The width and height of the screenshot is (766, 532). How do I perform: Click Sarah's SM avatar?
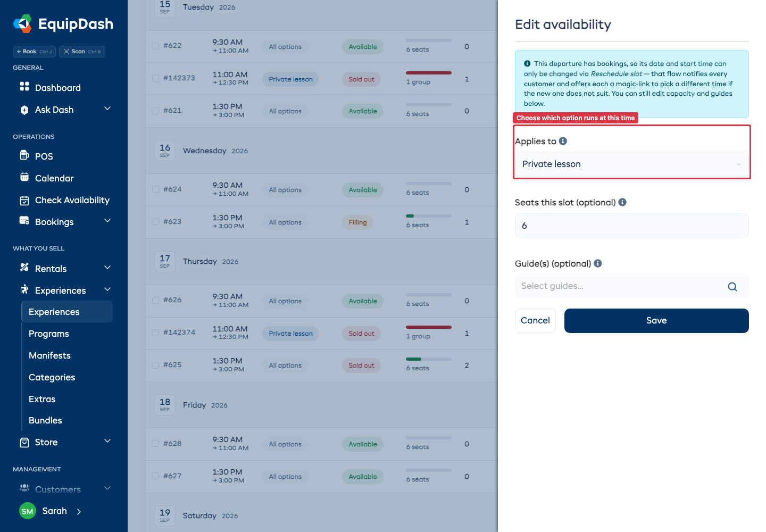pyautogui.click(x=28, y=511)
